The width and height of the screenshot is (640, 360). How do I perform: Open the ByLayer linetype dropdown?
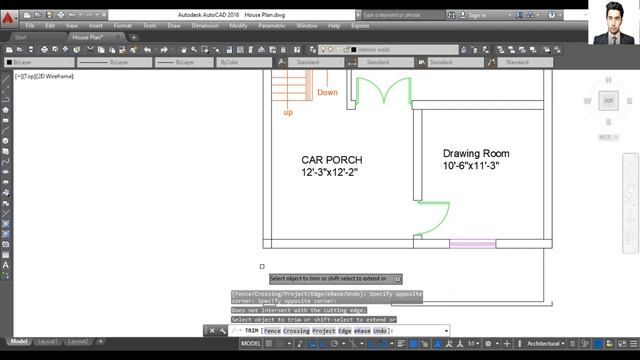[x=115, y=62]
